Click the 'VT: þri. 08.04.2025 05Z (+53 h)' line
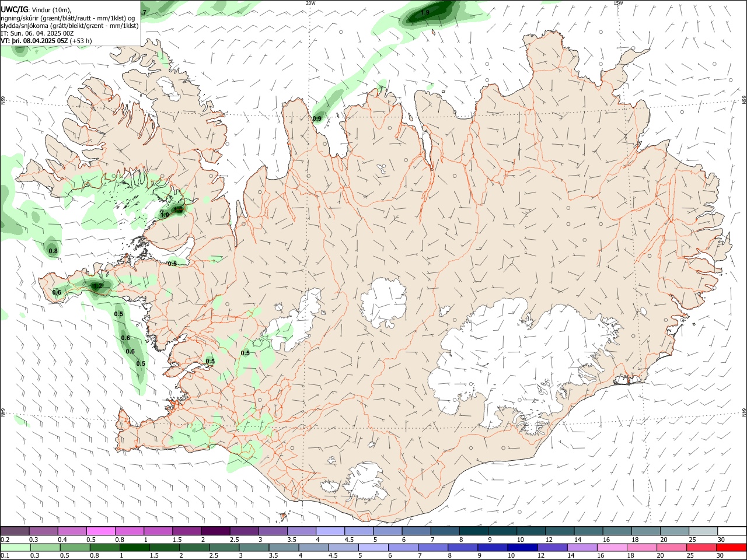 [46, 41]
